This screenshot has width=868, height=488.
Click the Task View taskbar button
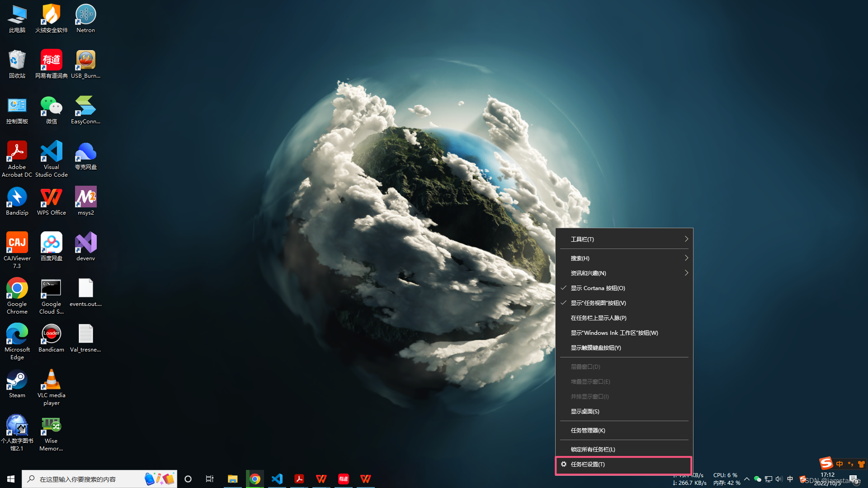click(210, 479)
